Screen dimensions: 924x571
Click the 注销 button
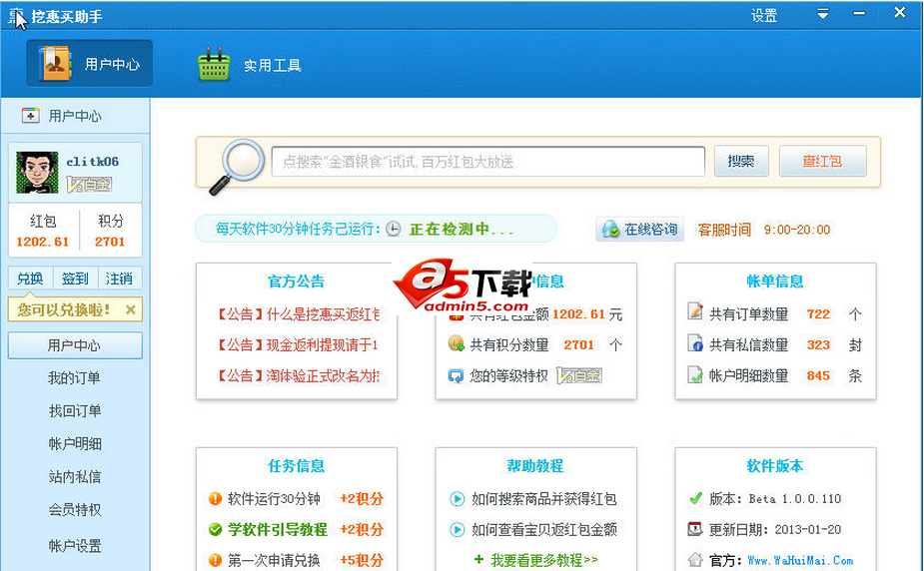pos(120,279)
